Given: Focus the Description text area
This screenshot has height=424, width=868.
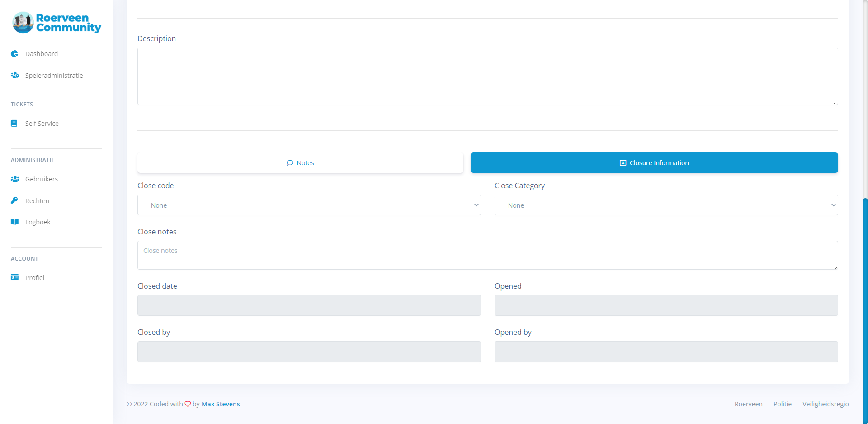Looking at the screenshot, I should 487,76.
